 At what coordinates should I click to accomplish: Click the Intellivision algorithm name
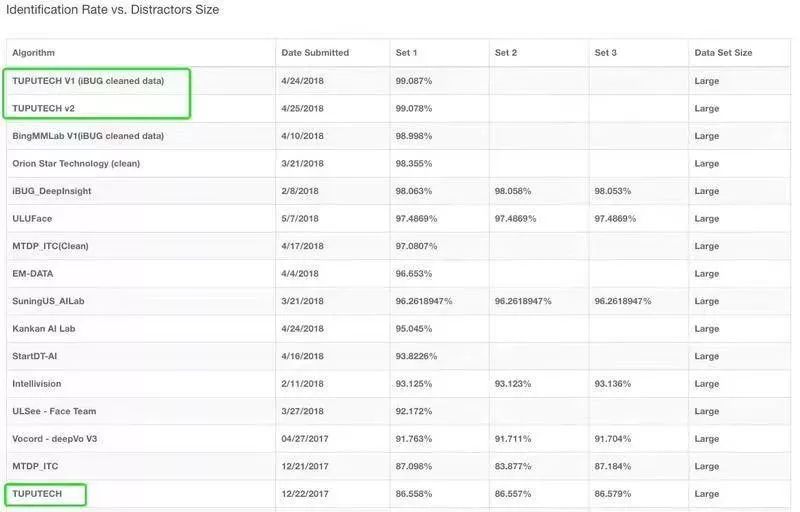[x=37, y=383]
